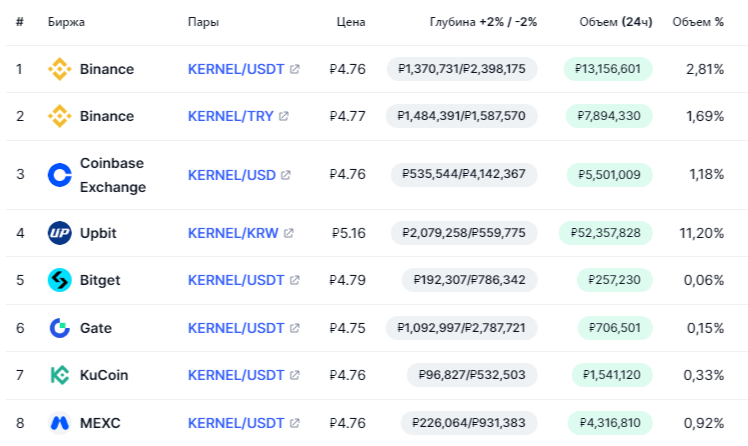Click the Binance logo in row 1
The height and width of the screenshot is (446, 748).
(x=60, y=69)
